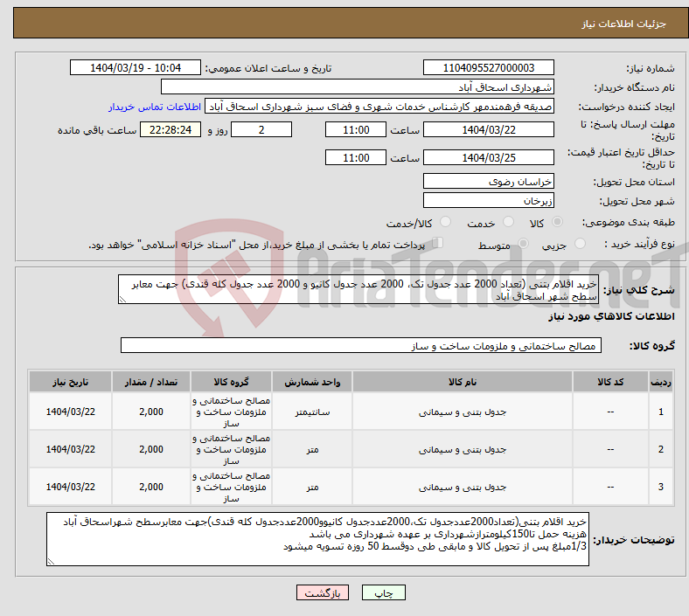Screen dimensions: 689x616
Task: Click the goods group cell in row 2
Action: pos(231,449)
